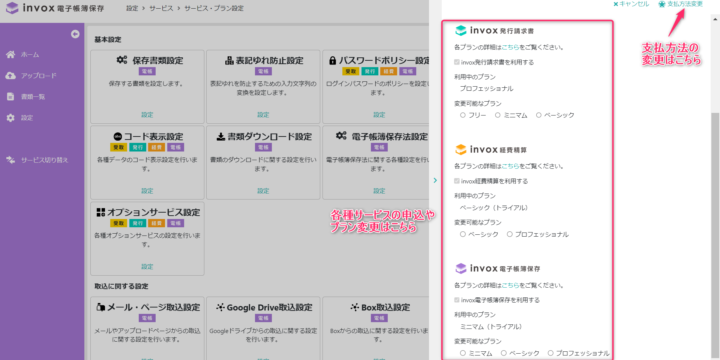720x360 pixels.
Task: Open ホーム in sidebar menu
Action: point(30,55)
